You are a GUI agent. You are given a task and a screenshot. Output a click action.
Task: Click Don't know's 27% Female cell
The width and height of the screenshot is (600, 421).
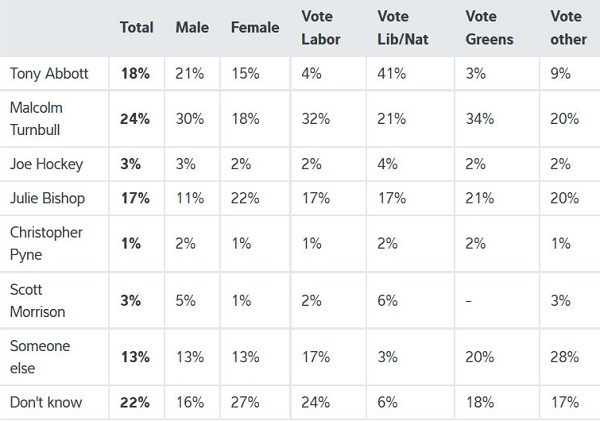pos(244,401)
